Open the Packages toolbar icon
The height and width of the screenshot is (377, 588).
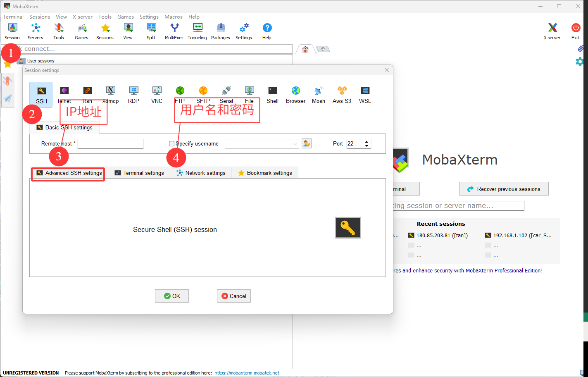(x=221, y=31)
